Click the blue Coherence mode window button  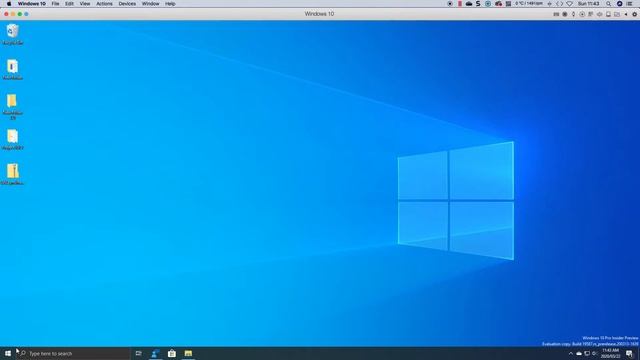[26, 14]
